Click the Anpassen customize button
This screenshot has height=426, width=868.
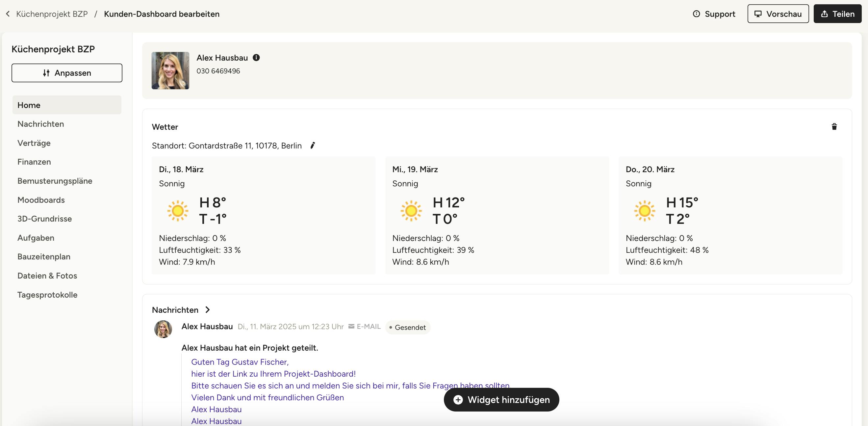tap(67, 73)
